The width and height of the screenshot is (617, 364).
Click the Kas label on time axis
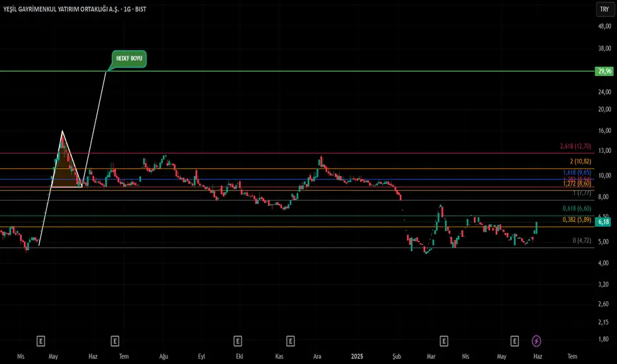[279, 356]
